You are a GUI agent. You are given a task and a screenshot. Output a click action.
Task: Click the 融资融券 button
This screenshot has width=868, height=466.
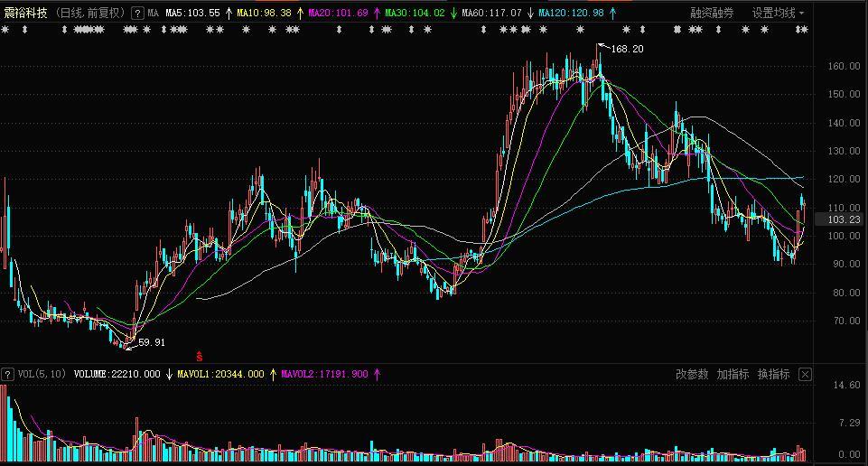point(712,13)
